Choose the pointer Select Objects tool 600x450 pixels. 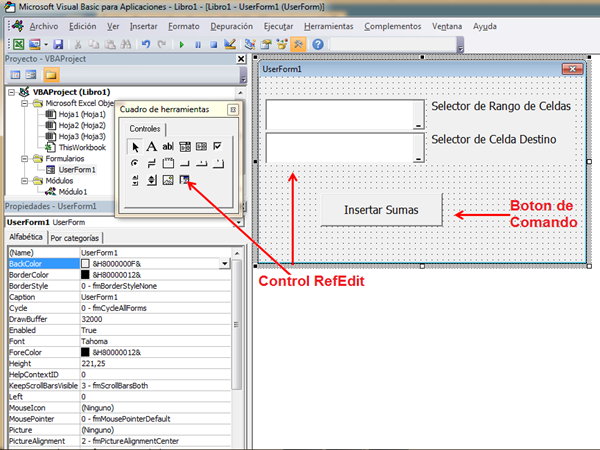pos(135,147)
